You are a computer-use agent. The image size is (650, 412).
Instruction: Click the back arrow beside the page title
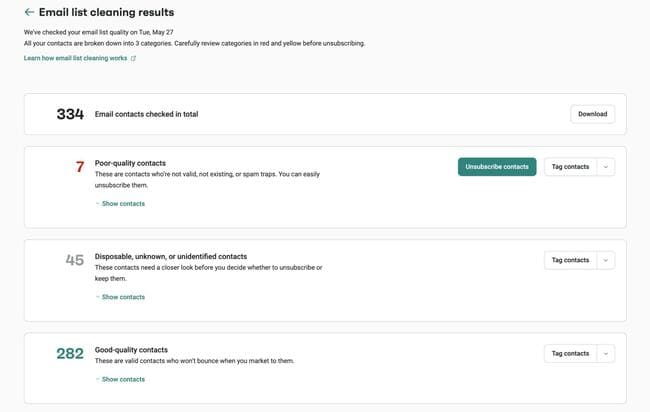(29, 12)
